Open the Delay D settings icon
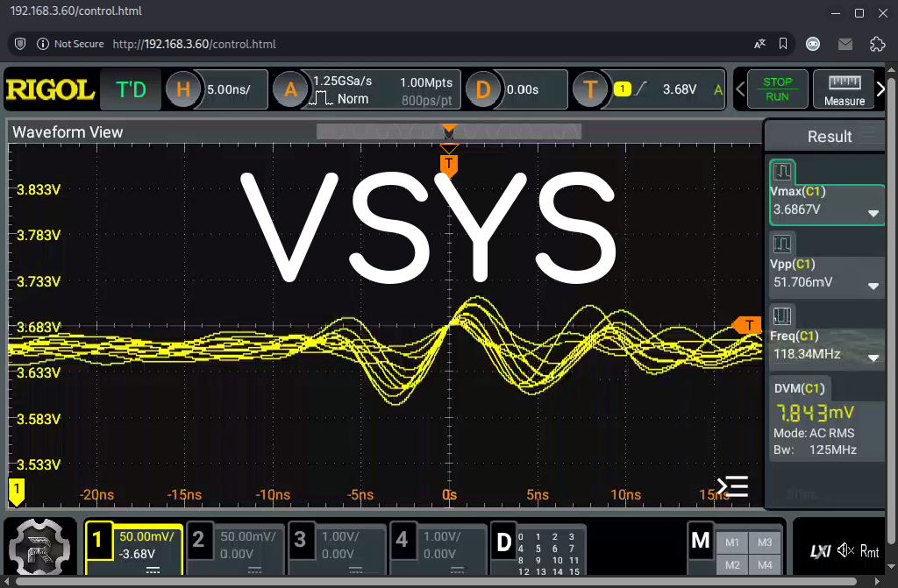Screen dimensions: 898x588 click(x=483, y=90)
